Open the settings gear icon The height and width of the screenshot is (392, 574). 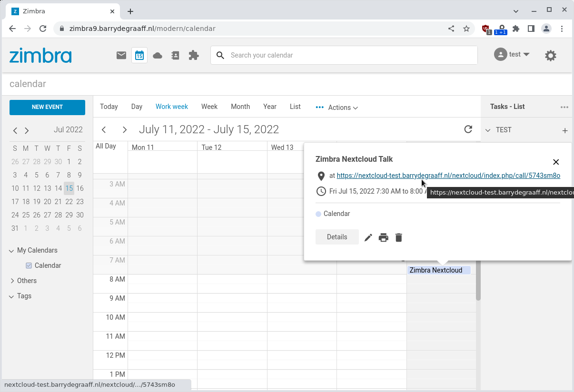point(551,56)
